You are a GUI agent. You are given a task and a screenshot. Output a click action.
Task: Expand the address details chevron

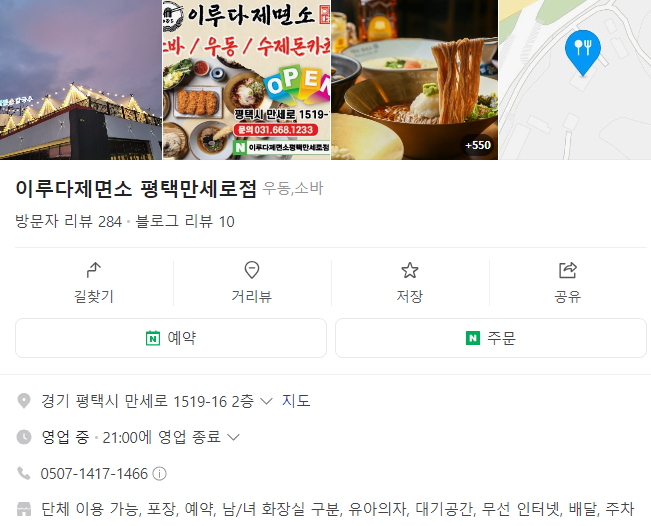coord(266,401)
